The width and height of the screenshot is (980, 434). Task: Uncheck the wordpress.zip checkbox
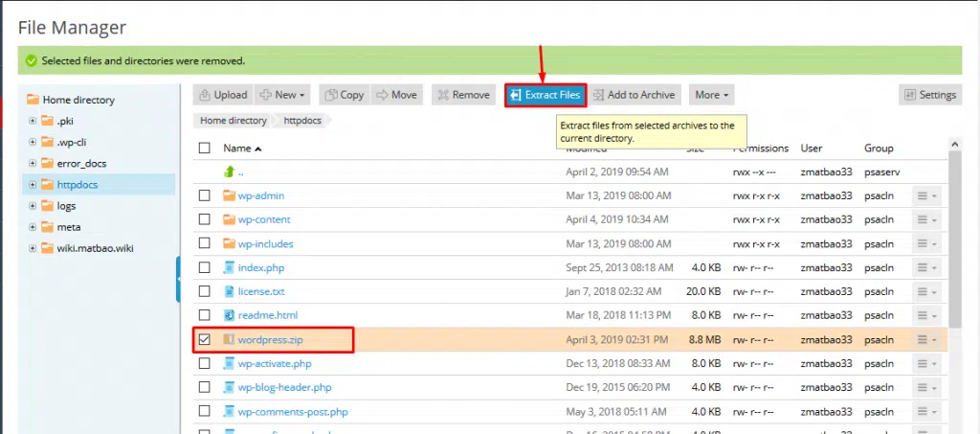click(204, 339)
